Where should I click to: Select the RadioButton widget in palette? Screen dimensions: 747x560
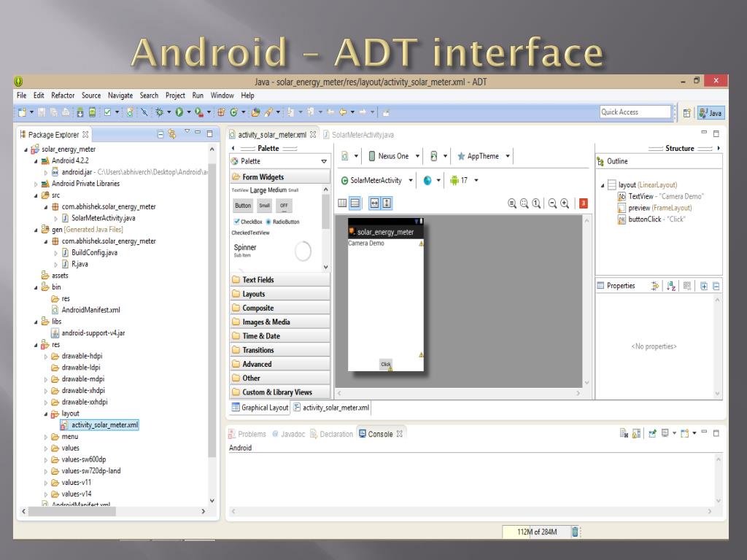click(x=283, y=222)
